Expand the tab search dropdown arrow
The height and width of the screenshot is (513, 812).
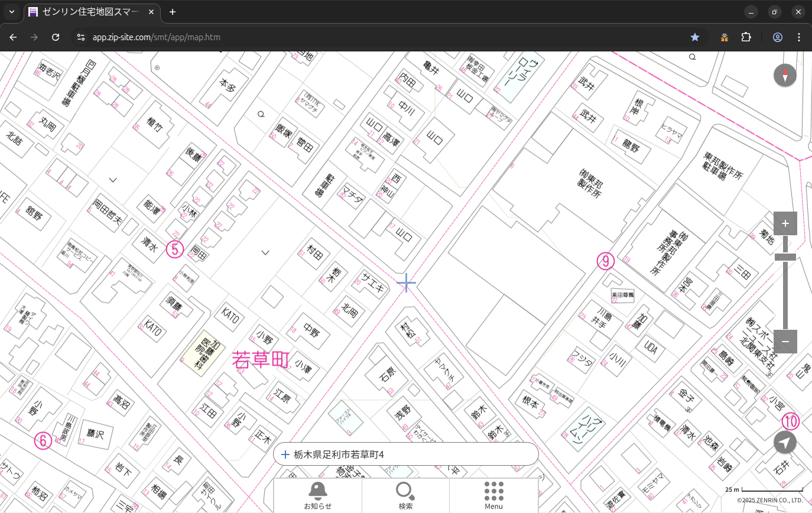(12, 12)
